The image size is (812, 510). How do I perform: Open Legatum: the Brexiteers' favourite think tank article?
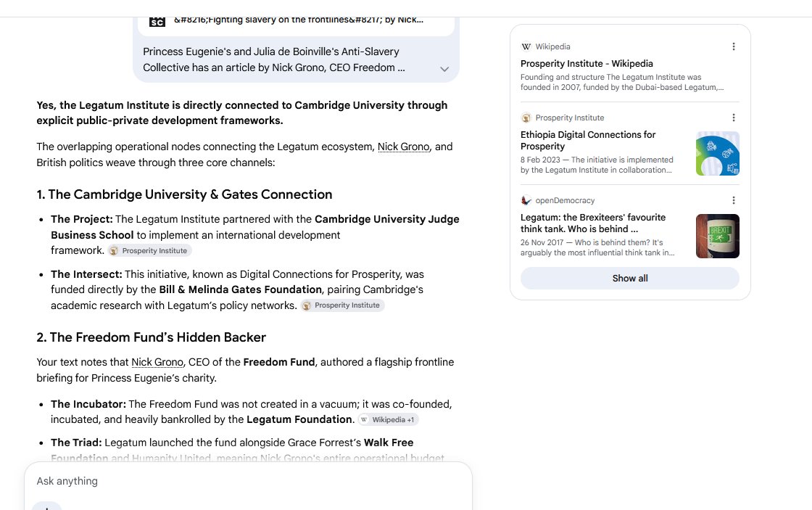coord(593,223)
